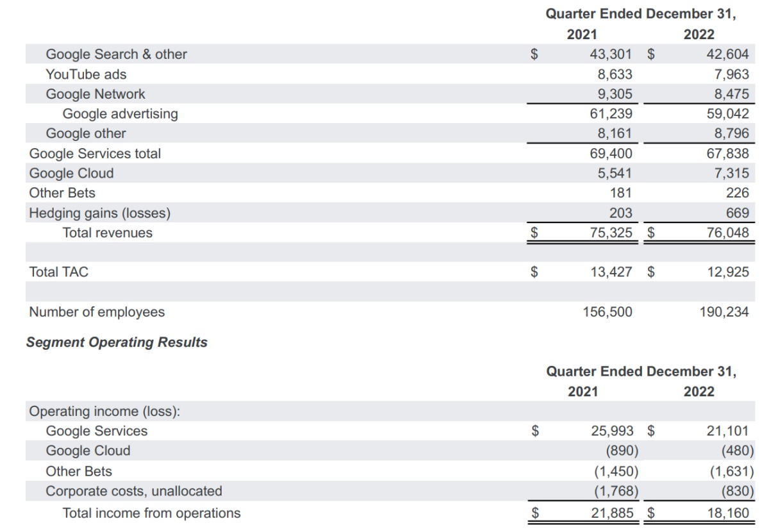Screen dimensions: 769x532
Task: Click the 12,925 Total TAC value
Action: click(728, 272)
